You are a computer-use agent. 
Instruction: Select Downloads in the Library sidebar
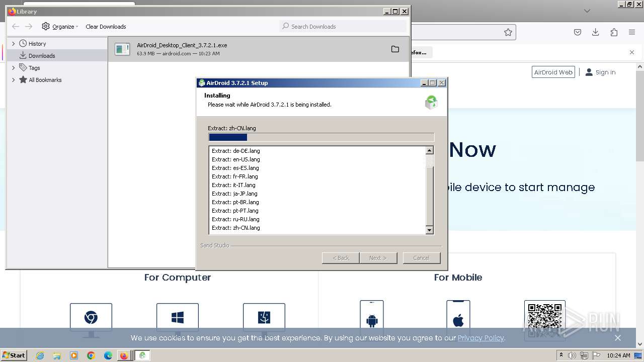tap(42, 56)
